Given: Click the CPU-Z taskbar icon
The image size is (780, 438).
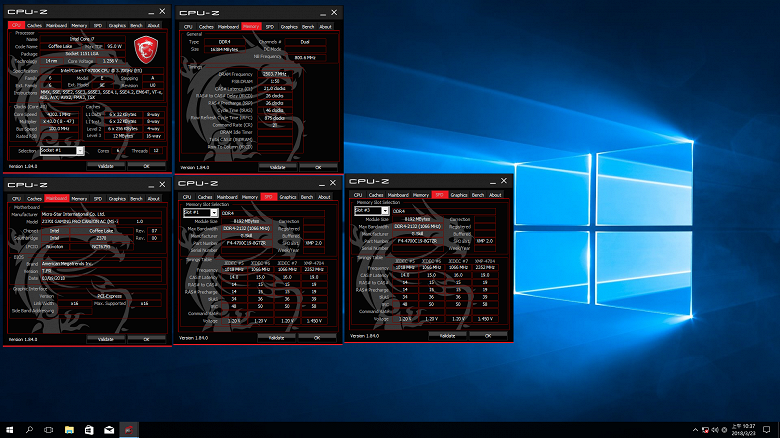Looking at the screenshot, I should click(128, 430).
